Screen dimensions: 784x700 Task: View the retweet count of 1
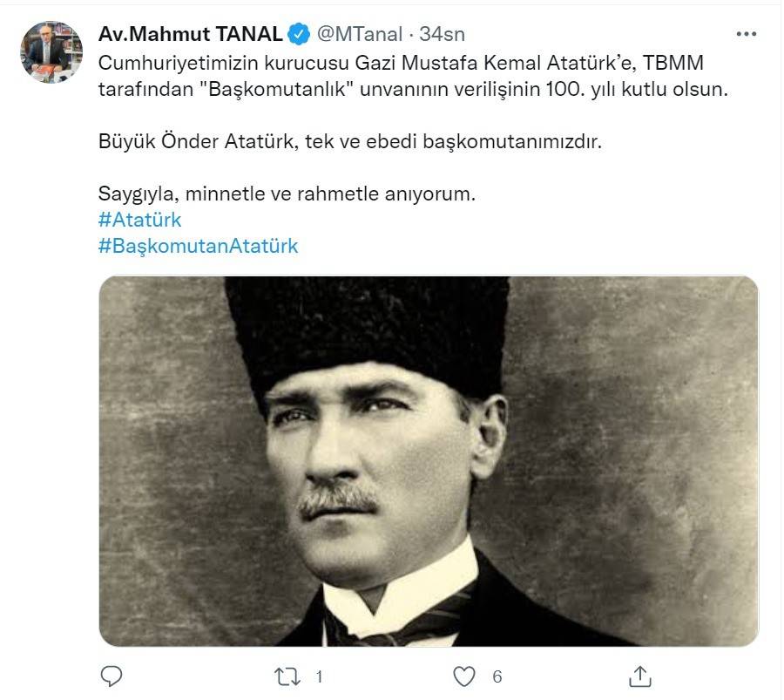coord(319,677)
